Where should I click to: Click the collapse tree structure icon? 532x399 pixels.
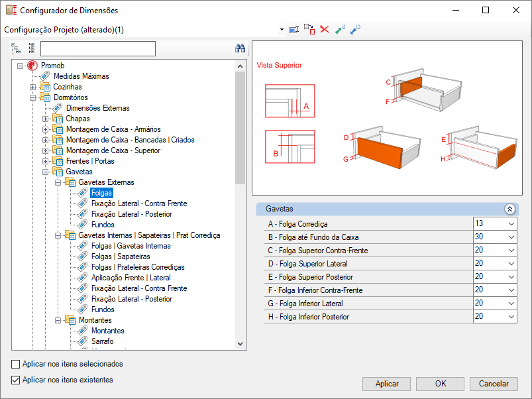[x=32, y=48]
